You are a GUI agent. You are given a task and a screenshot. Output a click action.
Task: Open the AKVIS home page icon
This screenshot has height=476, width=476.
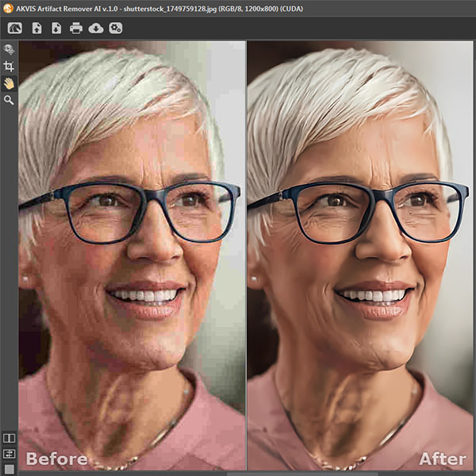click(x=14, y=28)
